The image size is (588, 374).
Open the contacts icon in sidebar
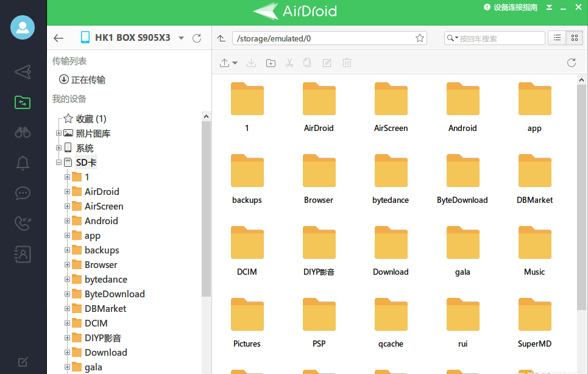click(x=22, y=254)
